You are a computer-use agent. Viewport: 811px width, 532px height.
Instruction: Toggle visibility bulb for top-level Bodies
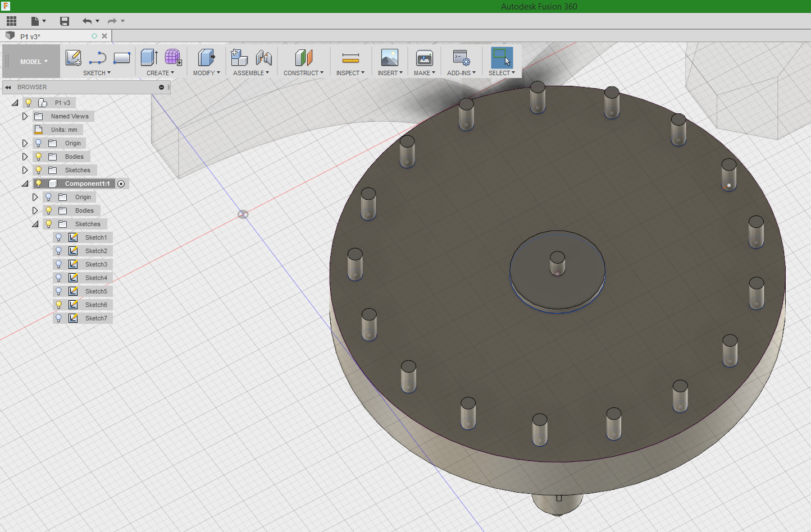coord(38,157)
